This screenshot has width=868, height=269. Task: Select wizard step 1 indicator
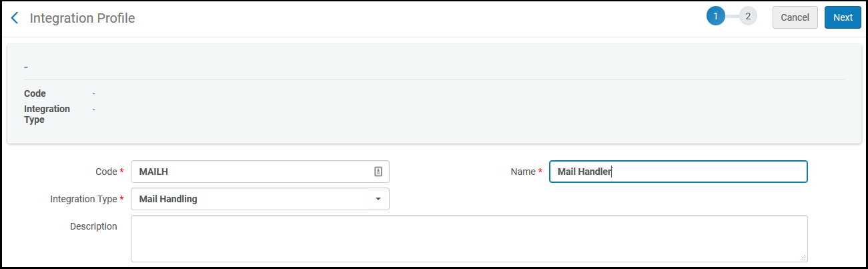(x=715, y=17)
